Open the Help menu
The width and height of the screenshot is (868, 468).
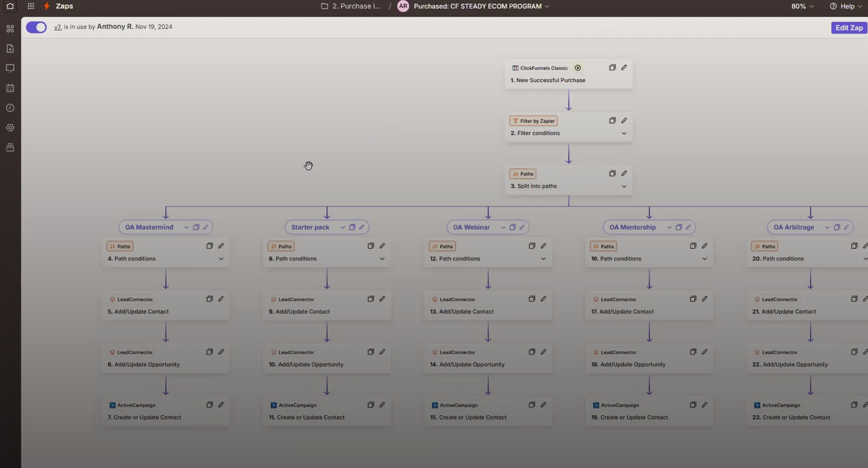tap(846, 6)
